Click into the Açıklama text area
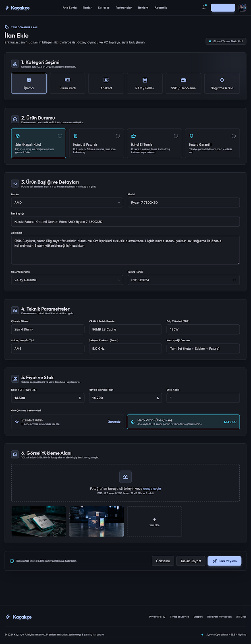The height and width of the screenshot is (644, 251). [125, 250]
